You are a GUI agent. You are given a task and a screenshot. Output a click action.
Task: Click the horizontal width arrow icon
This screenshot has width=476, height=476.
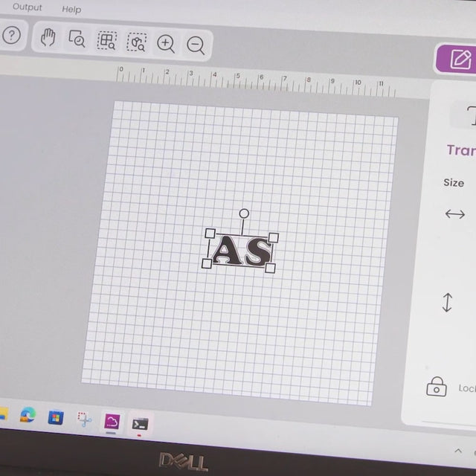(454, 214)
